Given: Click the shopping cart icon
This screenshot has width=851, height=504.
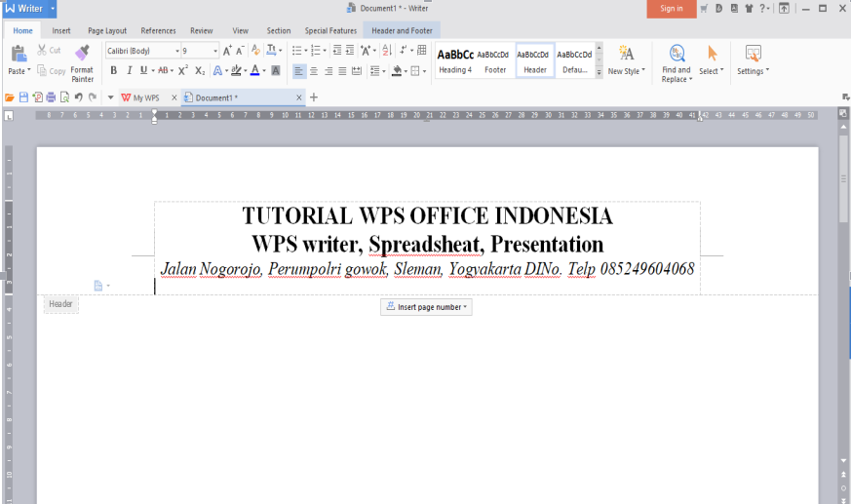Looking at the screenshot, I should coord(704,8).
